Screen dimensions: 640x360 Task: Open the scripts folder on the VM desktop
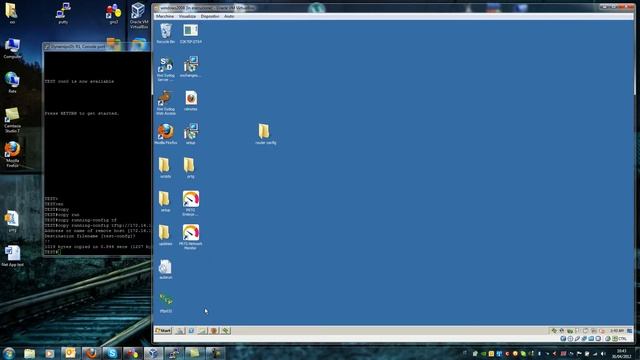[x=165, y=167]
